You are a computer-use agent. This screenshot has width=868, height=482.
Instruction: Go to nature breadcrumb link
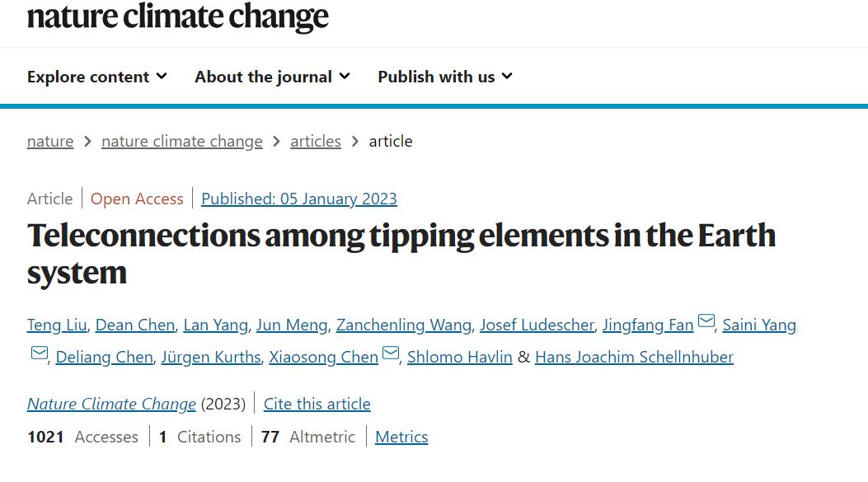tap(50, 142)
